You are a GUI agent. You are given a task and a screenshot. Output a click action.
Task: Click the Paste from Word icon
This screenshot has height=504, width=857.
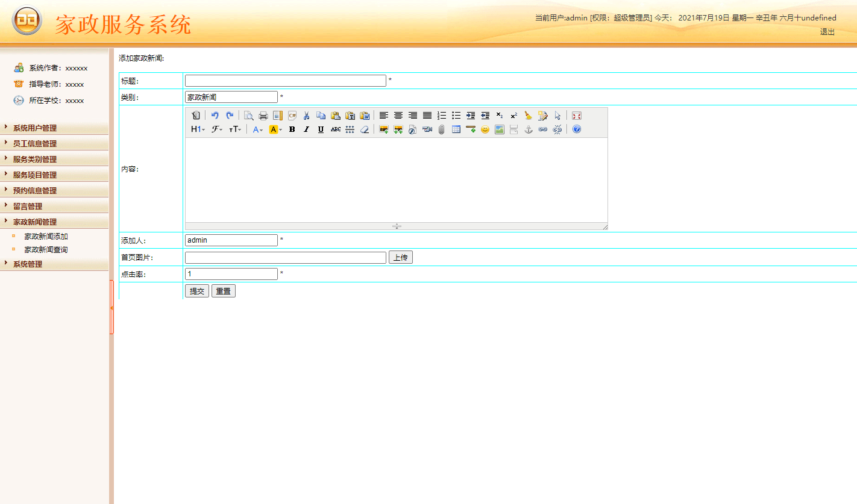(x=365, y=115)
